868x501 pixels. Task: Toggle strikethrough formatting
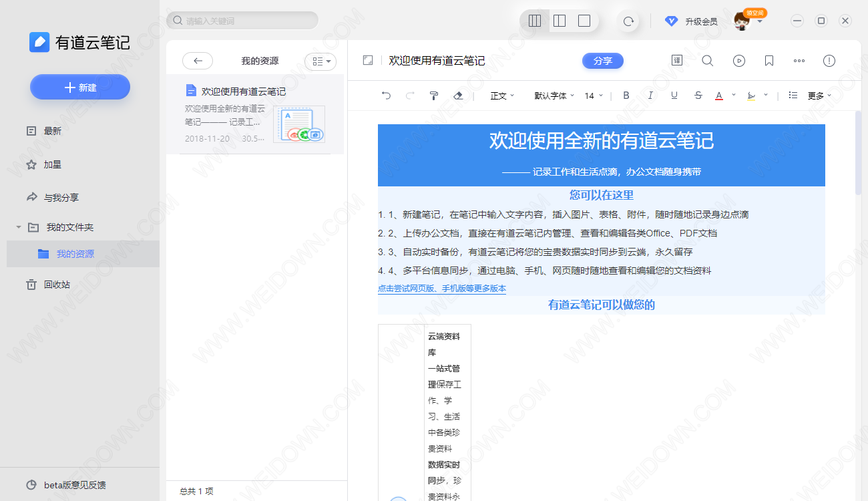click(x=698, y=96)
